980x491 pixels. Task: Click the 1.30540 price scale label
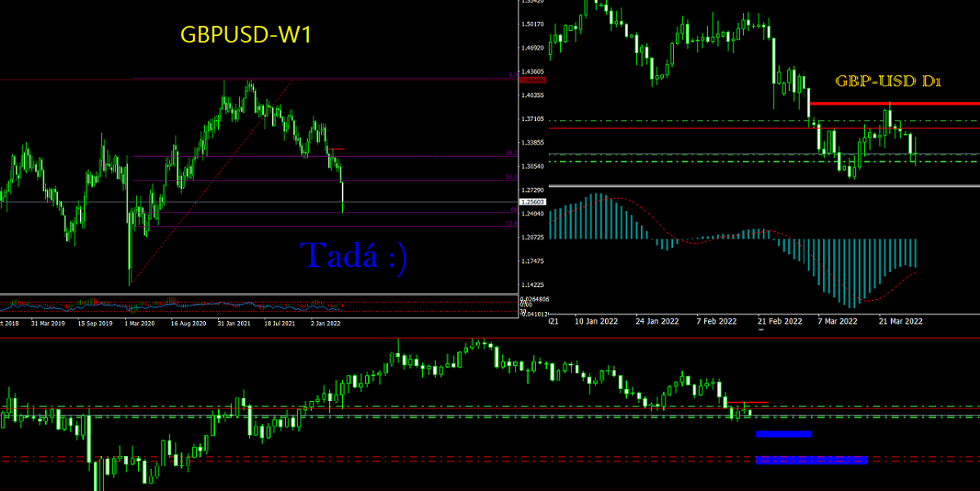(x=532, y=167)
